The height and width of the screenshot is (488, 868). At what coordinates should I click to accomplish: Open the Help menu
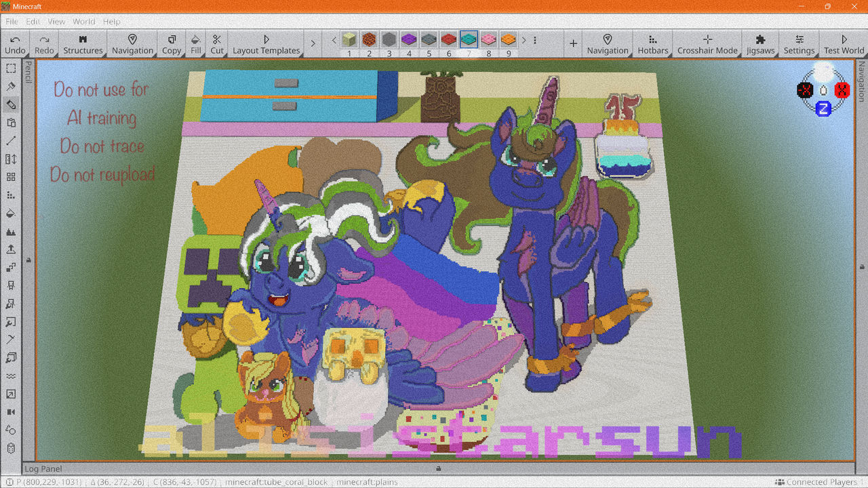click(112, 22)
